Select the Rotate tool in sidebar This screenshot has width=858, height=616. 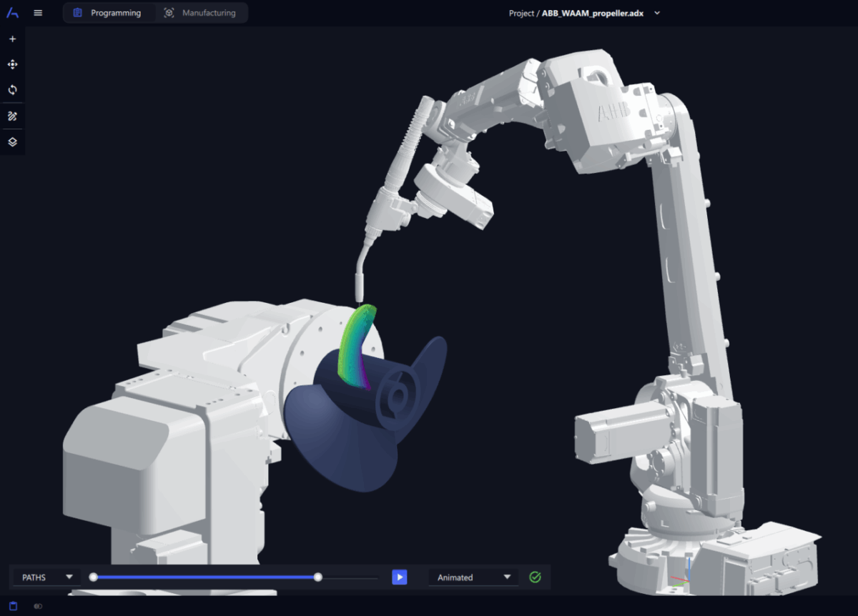(x=12, y=89)
